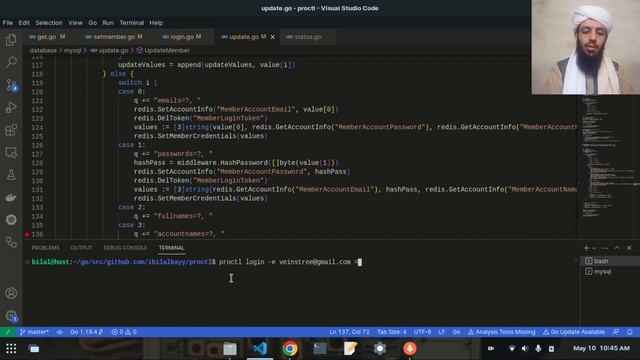Open terminal panel more actions ellipsis
The image size is (640, 360).
click(605, 248)
